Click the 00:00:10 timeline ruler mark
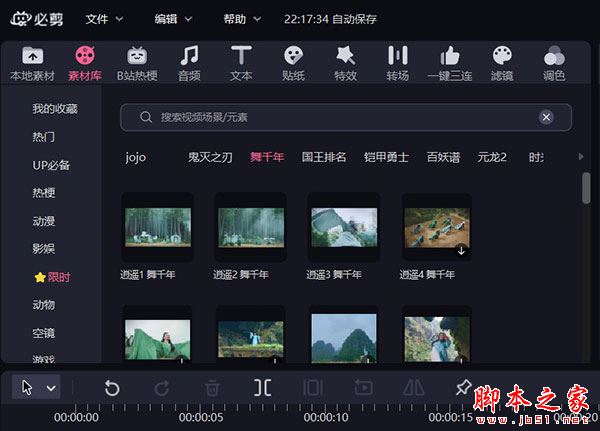The height and width of the screenshot is (431, 600). click(x=326, y=417)
